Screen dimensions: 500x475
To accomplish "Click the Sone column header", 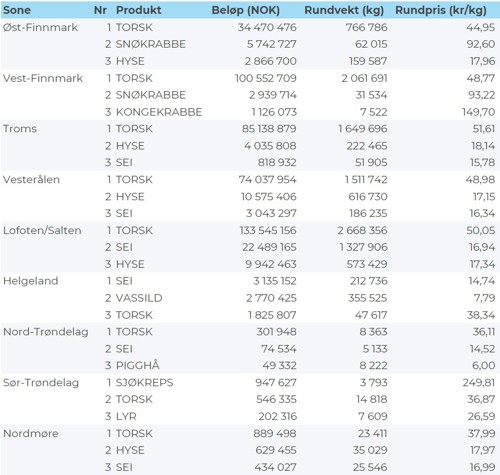I will coord(17,10).
